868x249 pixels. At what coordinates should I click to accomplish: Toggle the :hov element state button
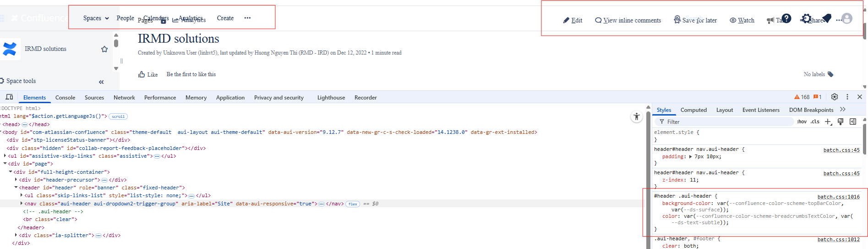[x=802, y=122]
